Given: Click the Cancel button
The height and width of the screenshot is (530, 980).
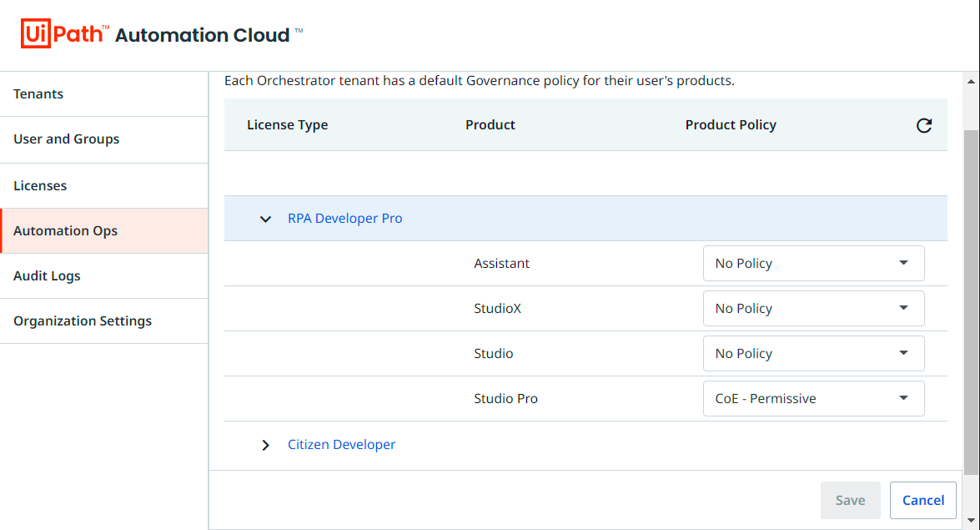Looking at the screenshot, I should click(x=923, y=500).
